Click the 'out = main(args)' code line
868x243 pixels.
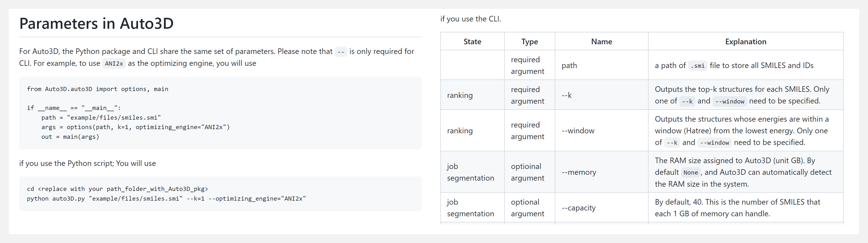coord(70,137)
